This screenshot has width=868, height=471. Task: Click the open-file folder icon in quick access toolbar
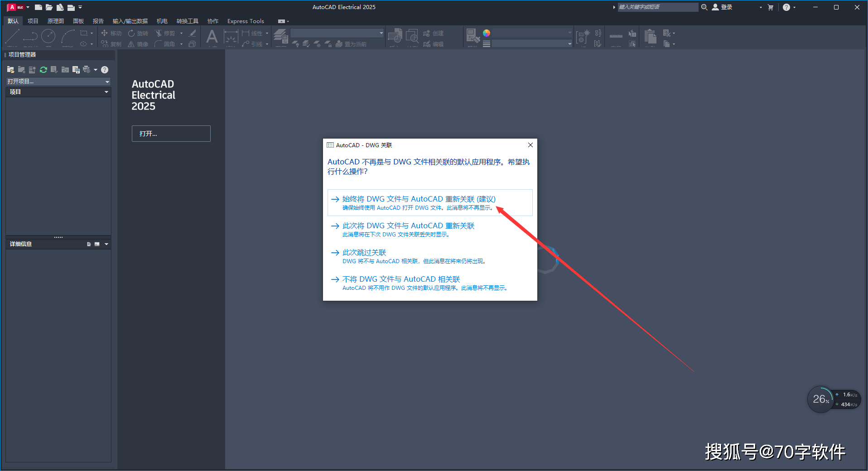click(49, 7)
